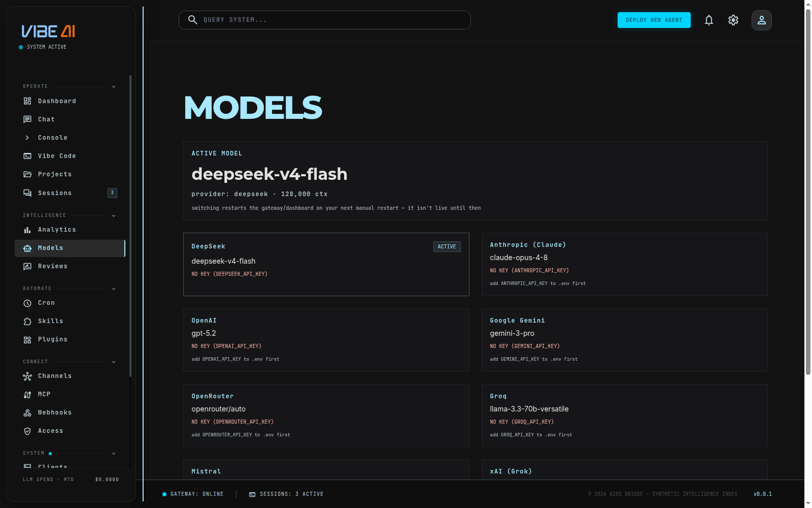812x508 pixels.
Task: Open Console page
Action: click(70, 138)
